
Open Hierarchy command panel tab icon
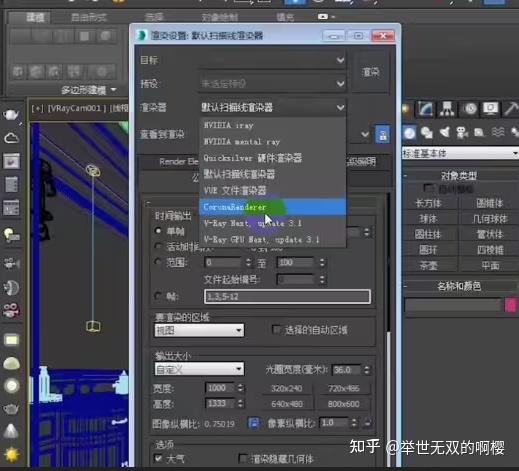[x=447, y=109]
